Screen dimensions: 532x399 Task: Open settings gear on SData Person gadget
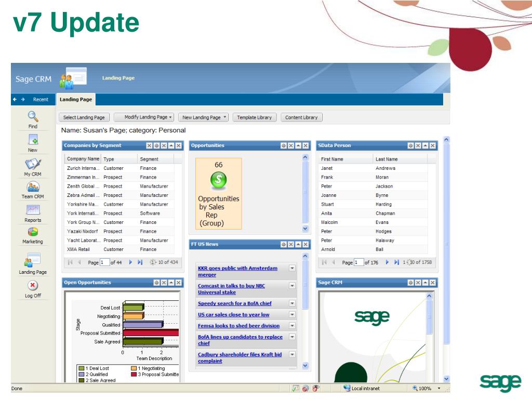(x=410, y=145)
